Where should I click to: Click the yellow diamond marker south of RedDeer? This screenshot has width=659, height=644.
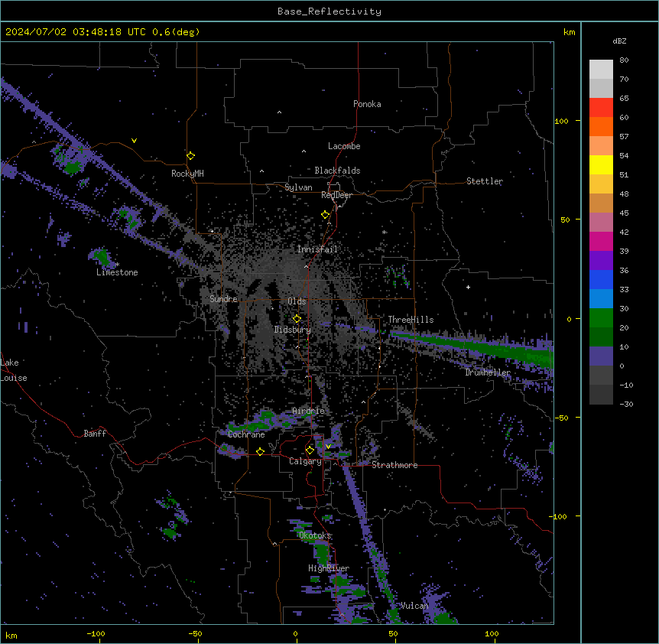(x=325, y=215)
